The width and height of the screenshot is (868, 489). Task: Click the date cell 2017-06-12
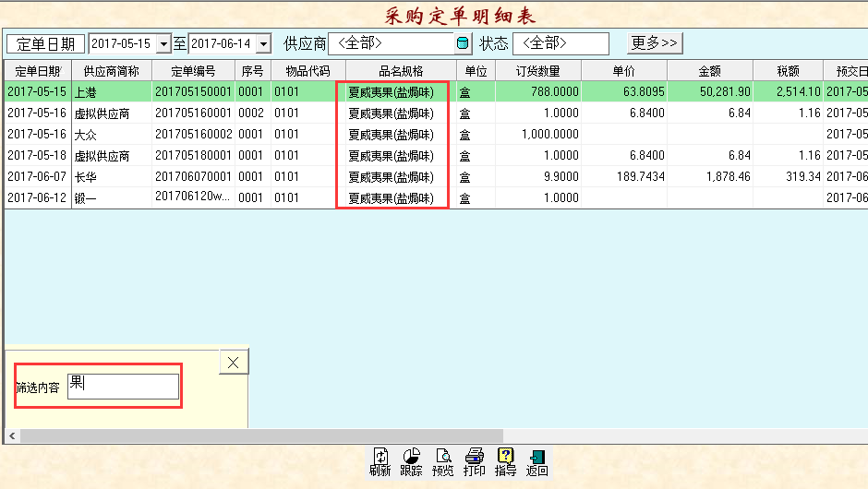(37, 198)
